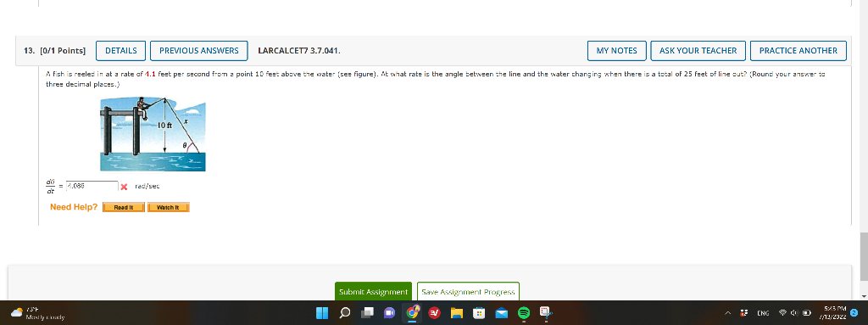Click ENG language indicator
This screenshot has width=868, height=325.
click(x=764, y=313)
